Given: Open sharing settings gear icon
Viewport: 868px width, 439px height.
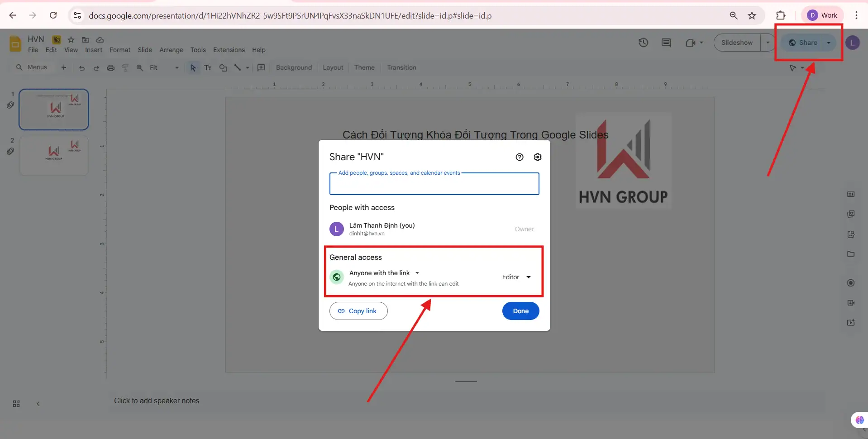Looking at the screenshot, I should point(538,157).
